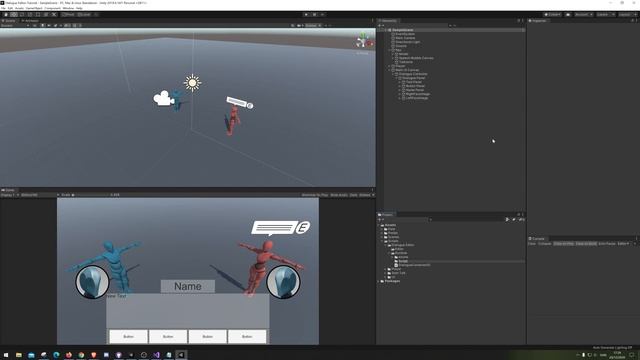Select the Rect tool in Unity toolbar
Image resolution: width=640 pixels, height=360 pixels.
[x=38, y=14]
